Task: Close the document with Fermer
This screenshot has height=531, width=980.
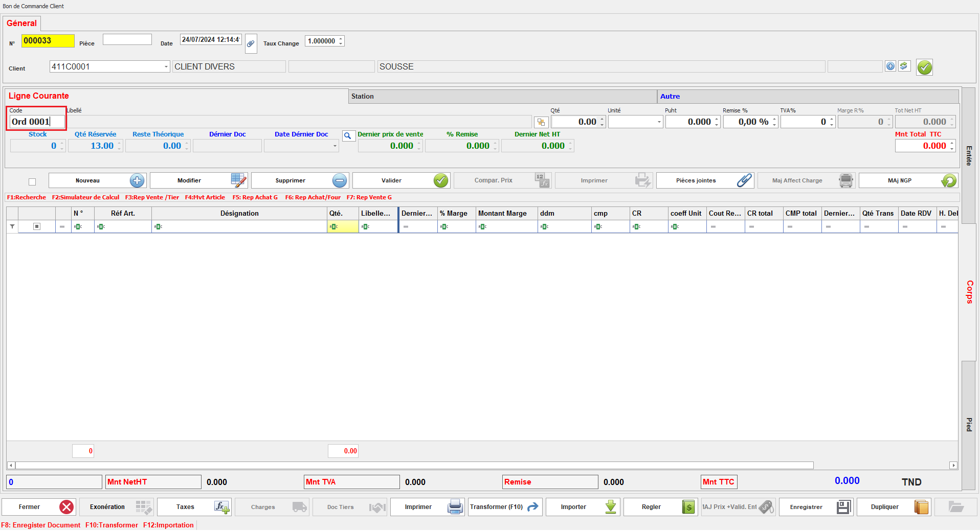Action: (x=39, y=507)
